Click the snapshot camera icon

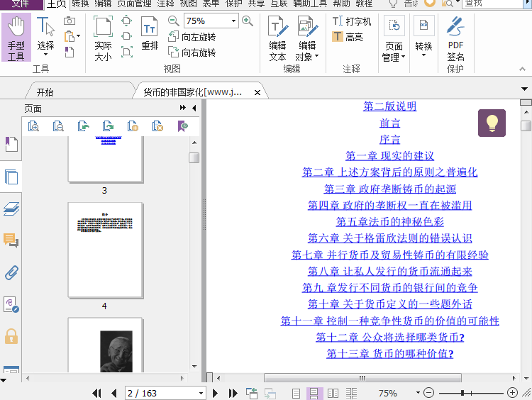coord(70,21)
